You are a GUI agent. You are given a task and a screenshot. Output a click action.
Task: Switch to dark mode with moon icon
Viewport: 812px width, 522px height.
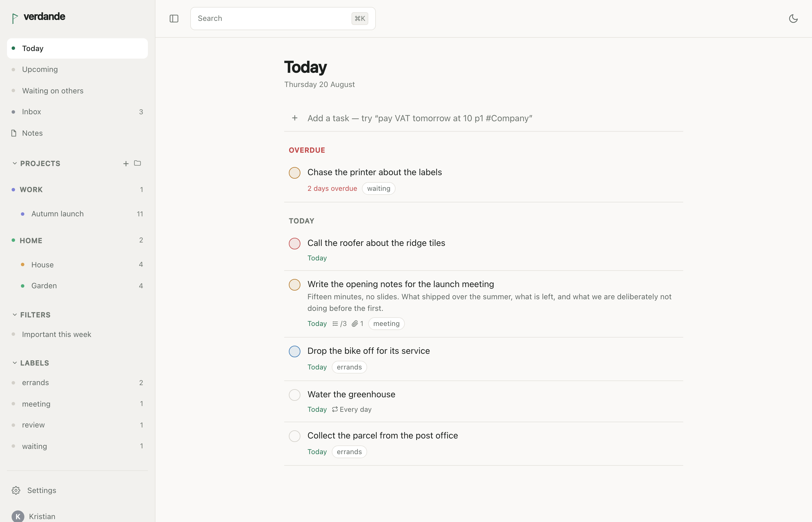click(x=793, y=19)
